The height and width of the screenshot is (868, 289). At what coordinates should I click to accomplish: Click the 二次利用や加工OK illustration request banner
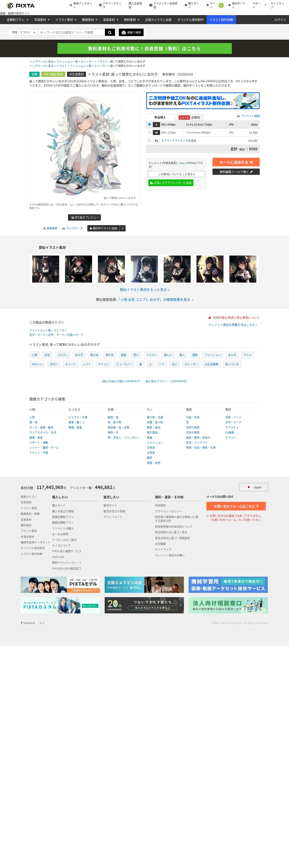coord(203,101)
